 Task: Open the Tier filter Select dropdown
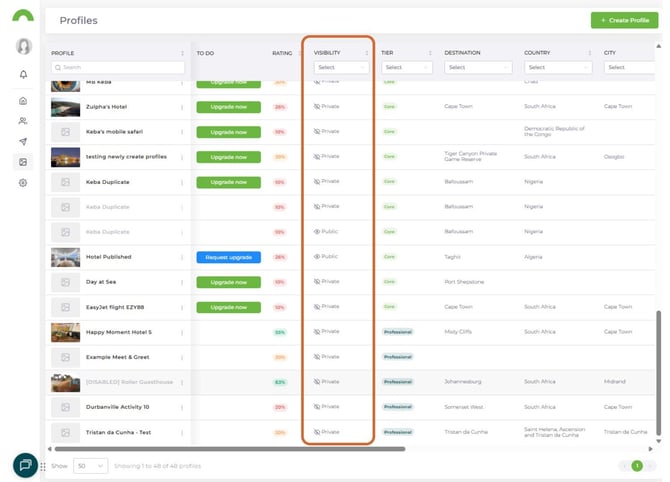pyautogui.click(x=406, y=67)
